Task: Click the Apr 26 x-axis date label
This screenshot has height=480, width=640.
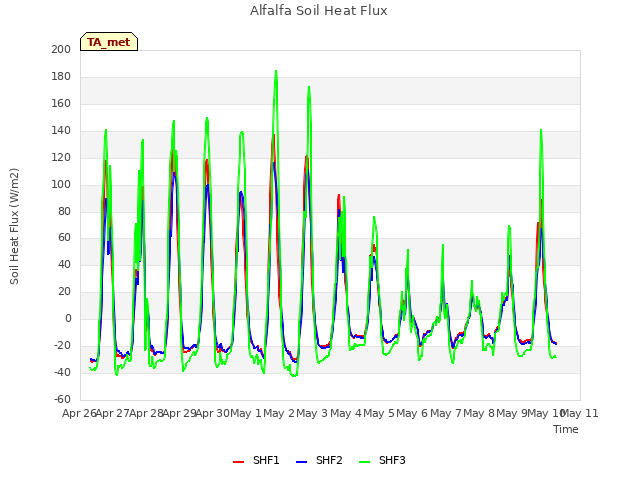Action: tap(79, 413)
